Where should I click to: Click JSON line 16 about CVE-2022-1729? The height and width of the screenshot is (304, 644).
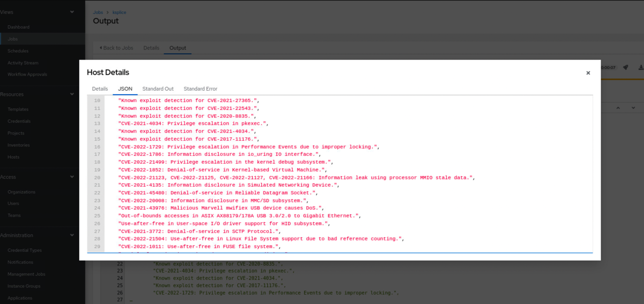coord(249,147)
